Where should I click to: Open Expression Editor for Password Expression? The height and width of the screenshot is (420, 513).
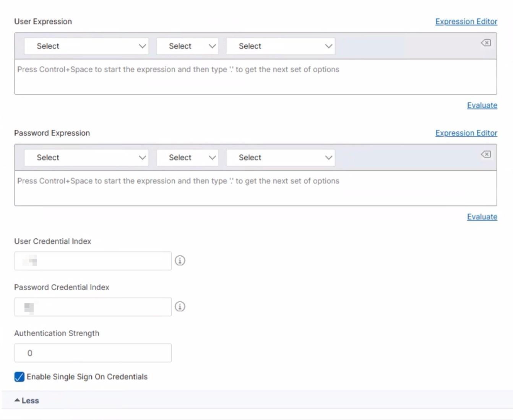click(x=466, y=133)
